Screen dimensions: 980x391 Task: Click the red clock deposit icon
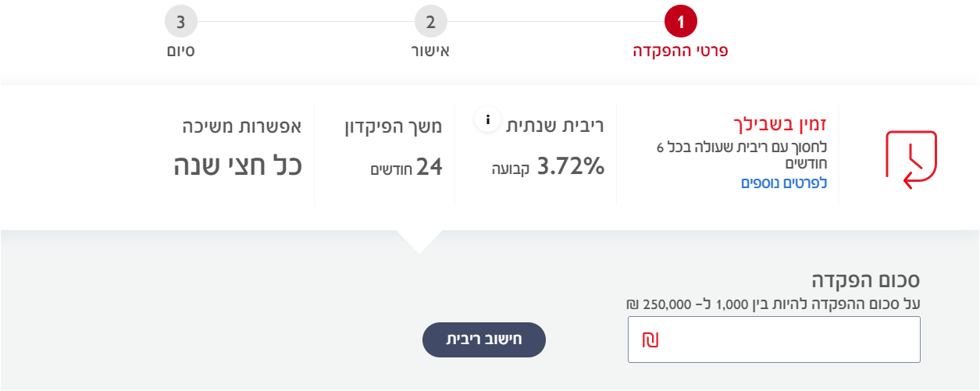(x=911, y=159)
